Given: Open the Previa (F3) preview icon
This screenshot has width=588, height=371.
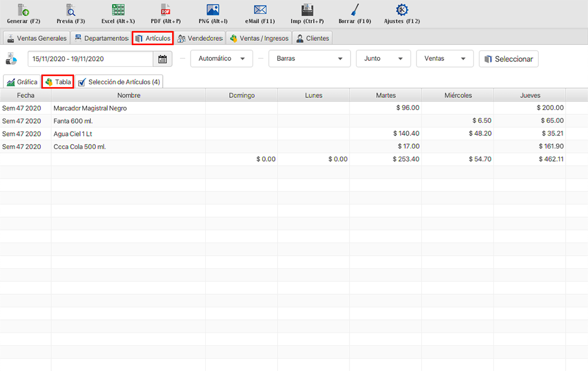Looking at the screenshot, I should 71,10.
